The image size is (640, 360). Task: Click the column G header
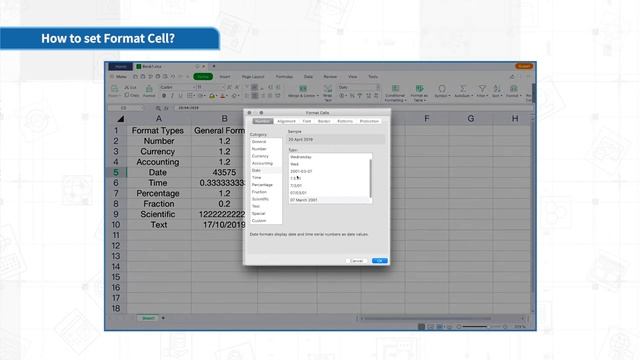[x=471, y=119]
